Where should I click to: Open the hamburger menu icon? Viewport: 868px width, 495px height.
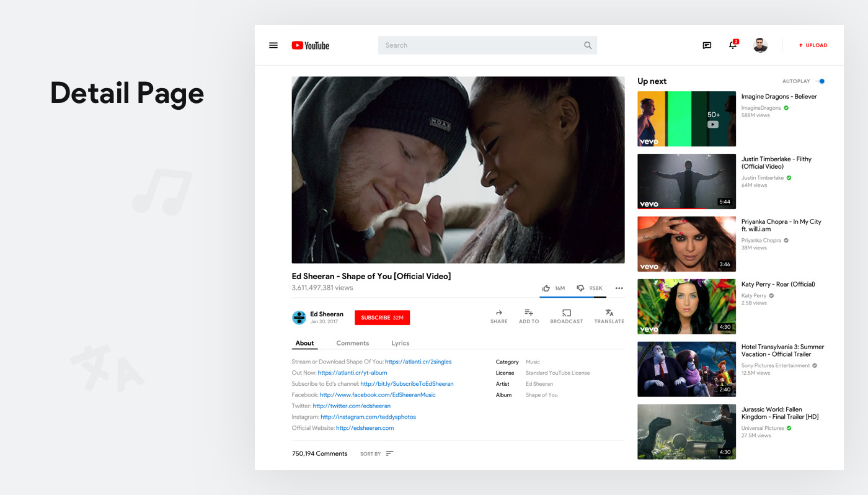(x=273, y=45)
